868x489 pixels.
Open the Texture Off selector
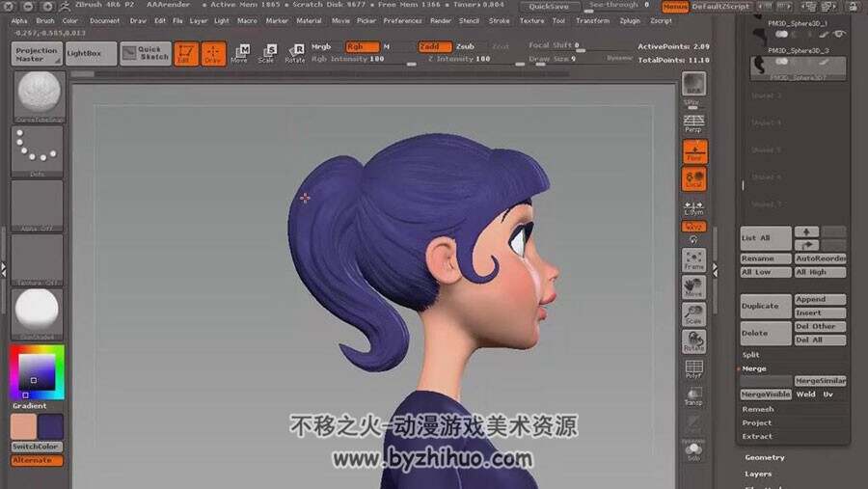[39, 259]
